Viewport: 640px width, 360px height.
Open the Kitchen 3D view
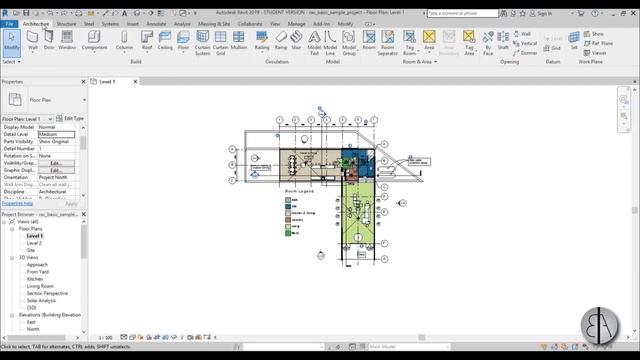[x=35, y=279]
